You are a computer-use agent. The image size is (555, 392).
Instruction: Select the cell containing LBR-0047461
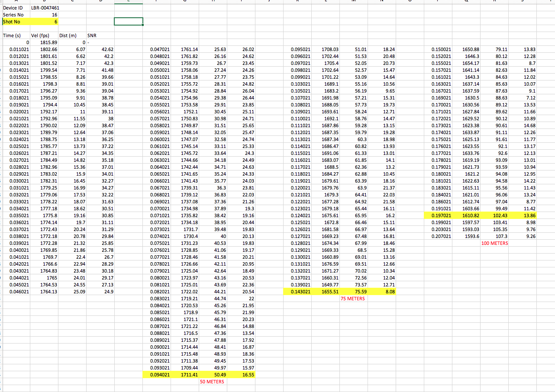coord(45,8)
